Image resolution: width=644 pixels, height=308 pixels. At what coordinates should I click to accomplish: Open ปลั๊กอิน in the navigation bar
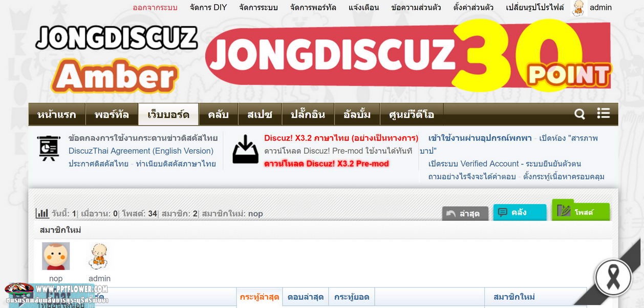pos(308,114)
